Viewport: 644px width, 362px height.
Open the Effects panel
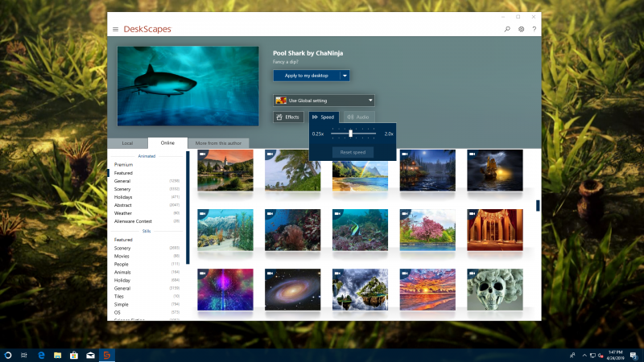click(288, 117)
